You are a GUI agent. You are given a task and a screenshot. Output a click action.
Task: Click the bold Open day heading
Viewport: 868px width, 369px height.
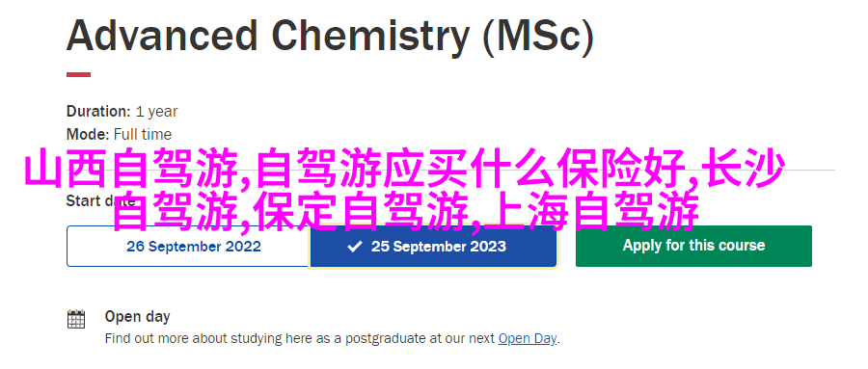(137, 316)
